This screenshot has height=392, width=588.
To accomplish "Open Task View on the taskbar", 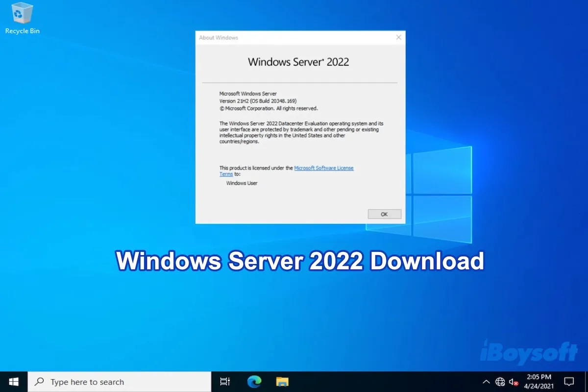I will coord(224,381).
